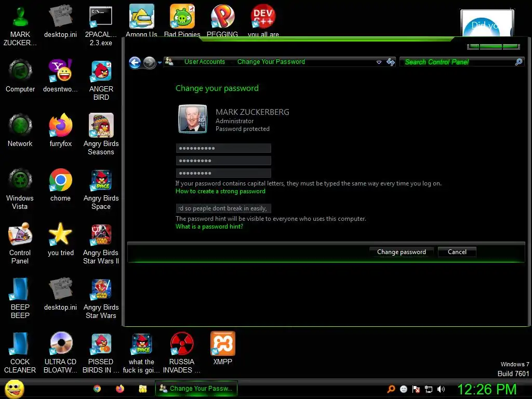Viewport: 532px width, 399px height.
Task: Open the Network desktop icon
Action: (20, 130)
